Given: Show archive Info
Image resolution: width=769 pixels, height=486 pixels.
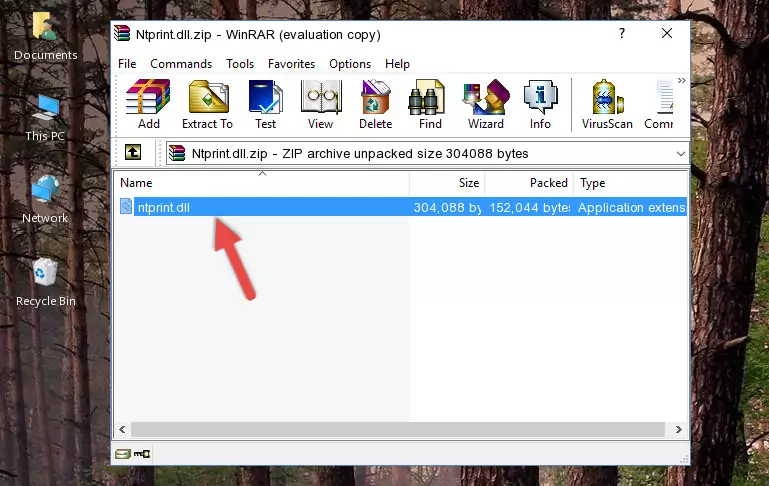Looking at the screenshot, I should [x=540, y=104].
